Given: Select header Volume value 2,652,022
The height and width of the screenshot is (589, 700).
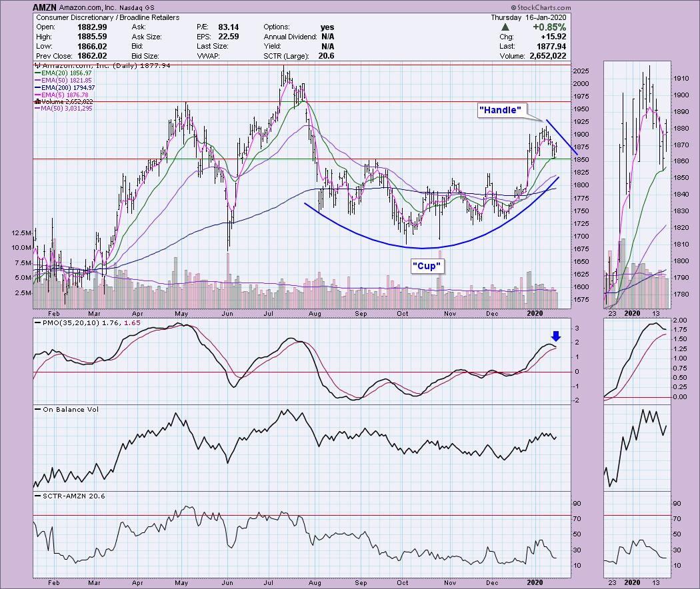Looking at the screenshot, I should coord(548,56).
